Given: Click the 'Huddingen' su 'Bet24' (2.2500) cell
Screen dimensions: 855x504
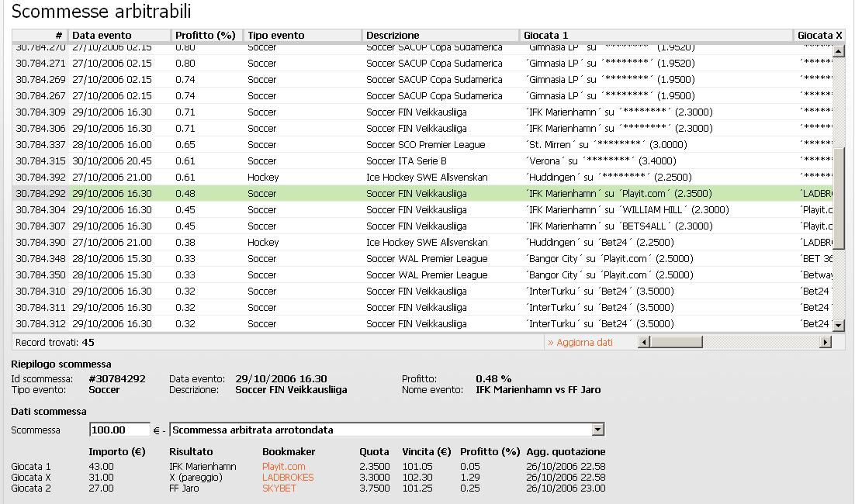Looking at the screenshot, I should point(600,243).
